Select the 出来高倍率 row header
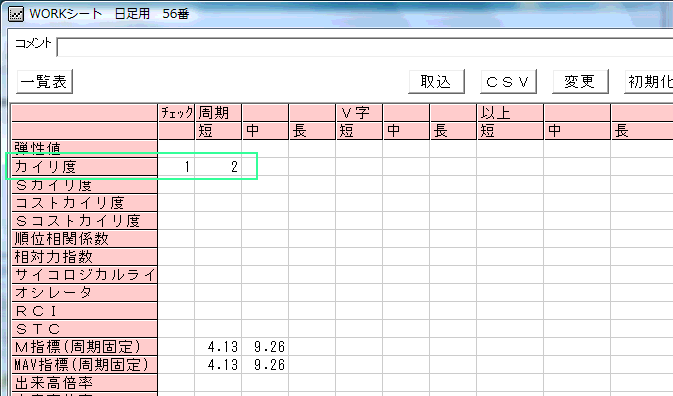Screen dimensions: 673x396 pos(85,383)
